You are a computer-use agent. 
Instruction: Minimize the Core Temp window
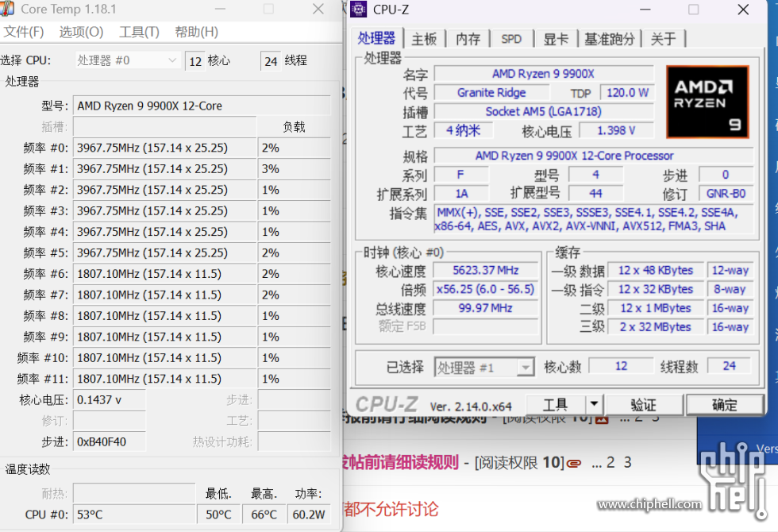coord(221,9)
